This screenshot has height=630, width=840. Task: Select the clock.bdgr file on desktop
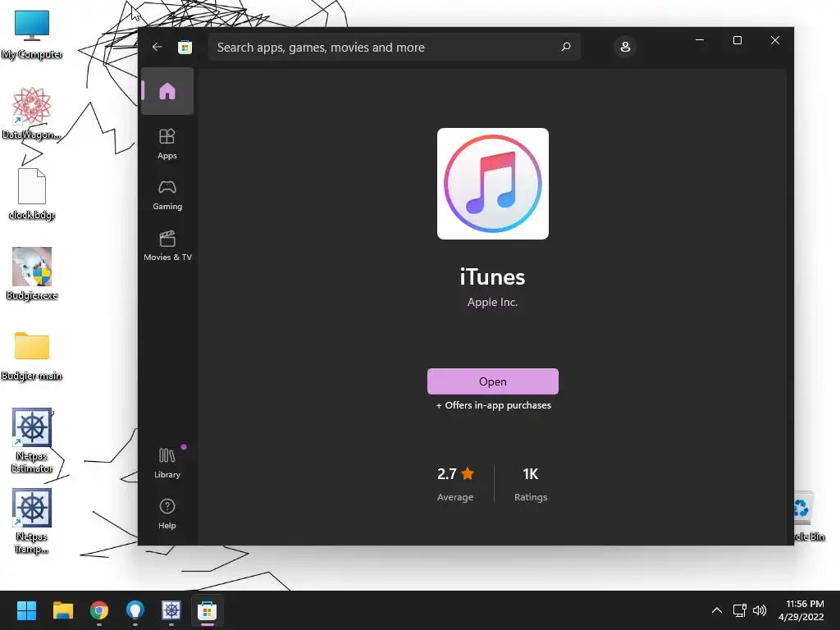(x=32, y=194)
